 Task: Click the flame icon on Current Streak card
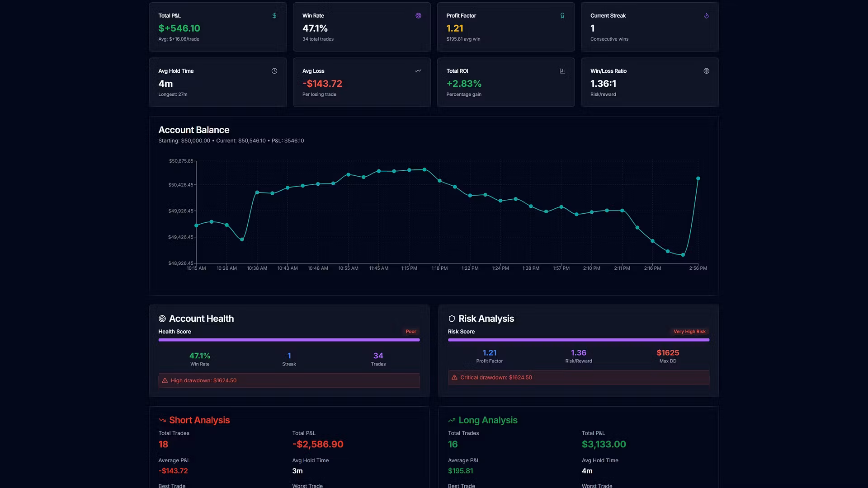[x=706, y=16]
